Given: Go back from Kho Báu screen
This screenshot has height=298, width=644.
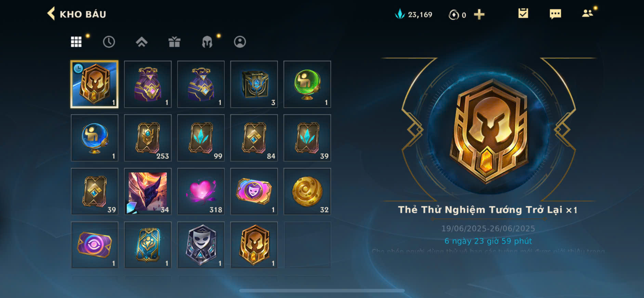Looking at the screenshot, I should pyautogui.click(x=51, y=14).
